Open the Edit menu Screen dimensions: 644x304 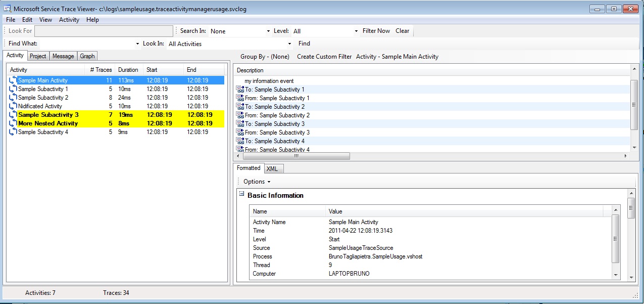[27, 20]
